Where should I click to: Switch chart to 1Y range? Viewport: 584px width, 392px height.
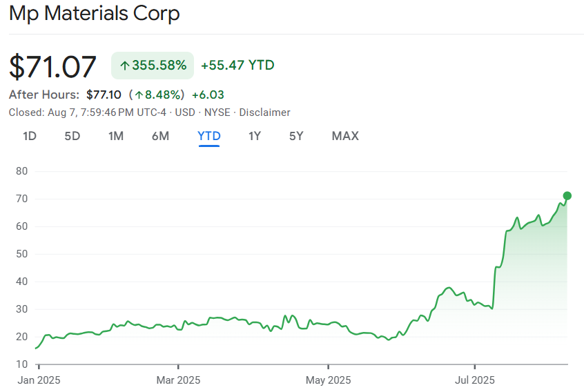(255, 136)
